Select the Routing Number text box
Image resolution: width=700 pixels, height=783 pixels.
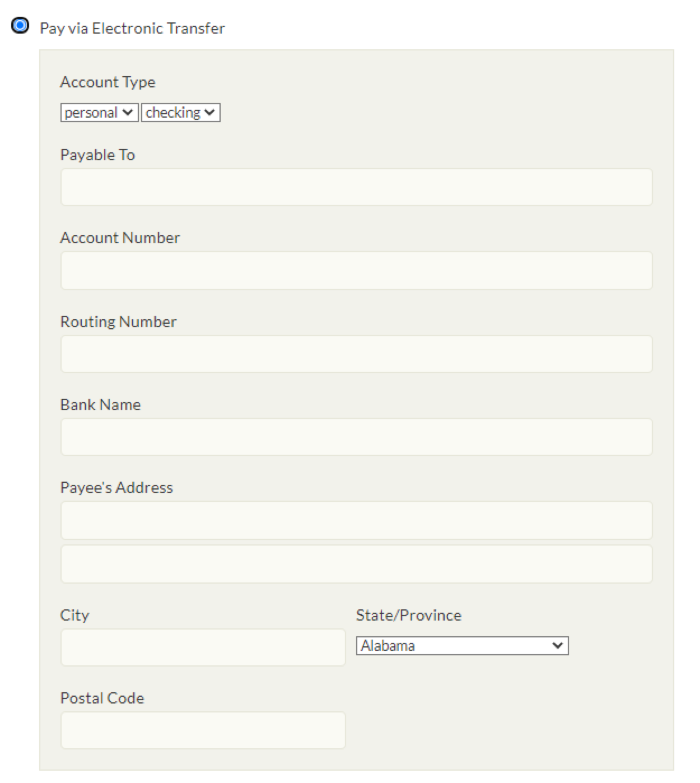356,354
